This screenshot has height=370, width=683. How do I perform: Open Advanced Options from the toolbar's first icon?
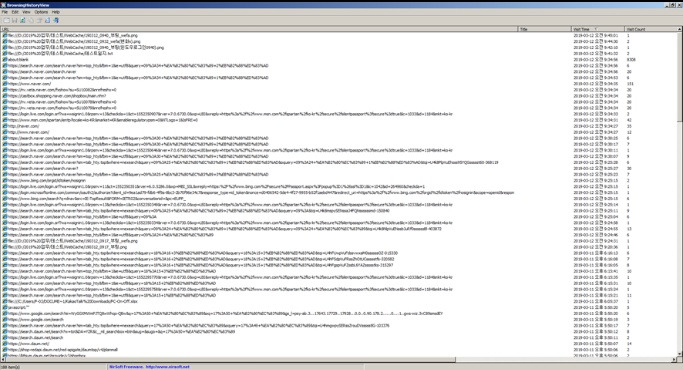[x=6, y=20]
